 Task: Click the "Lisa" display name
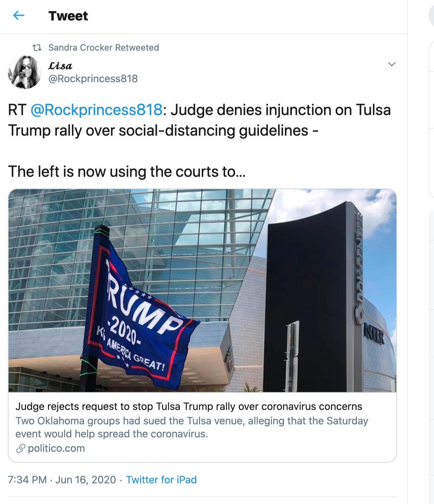click(60, 65)
